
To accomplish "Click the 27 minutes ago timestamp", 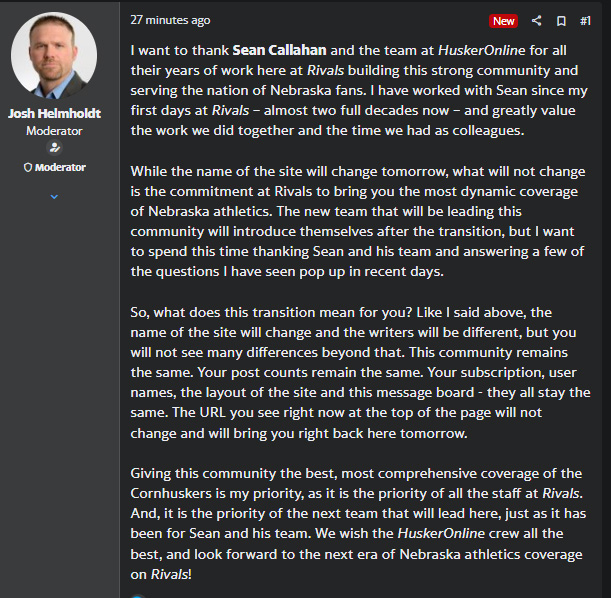I will [170, 20].
